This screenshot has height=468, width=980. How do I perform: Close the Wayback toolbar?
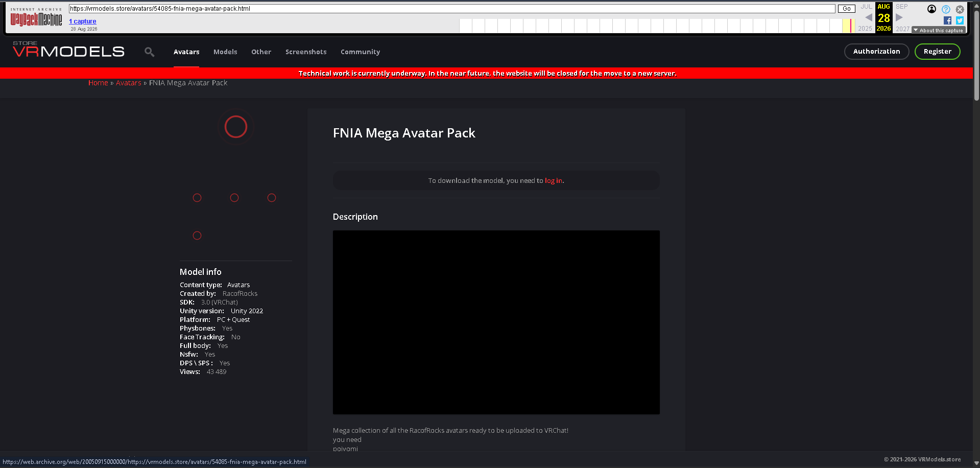[960, 9]
